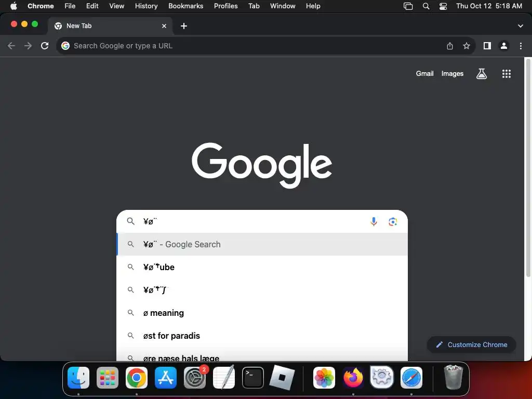Image resolution: width=532 pixels, height=399 pixels.
Task: Click the magnifier icon in the search box
Action: coord(130,221)
